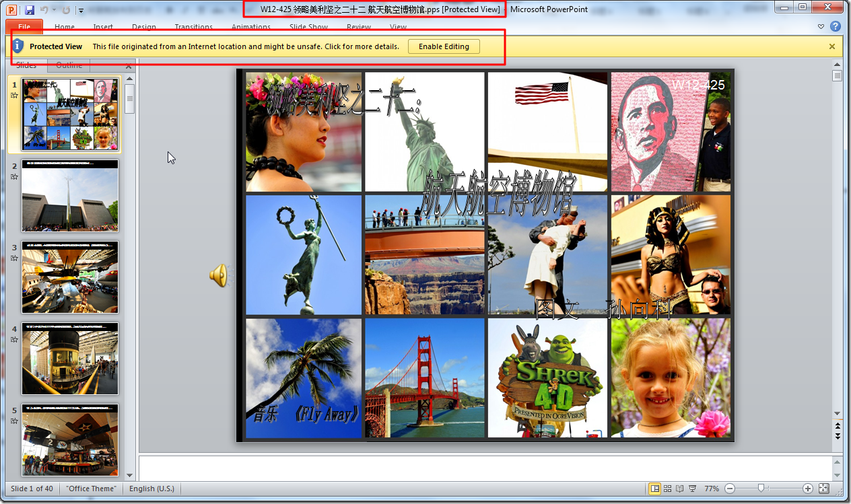Open the Design ribbon tab
The image size is (851, 504).
[144, 27]
